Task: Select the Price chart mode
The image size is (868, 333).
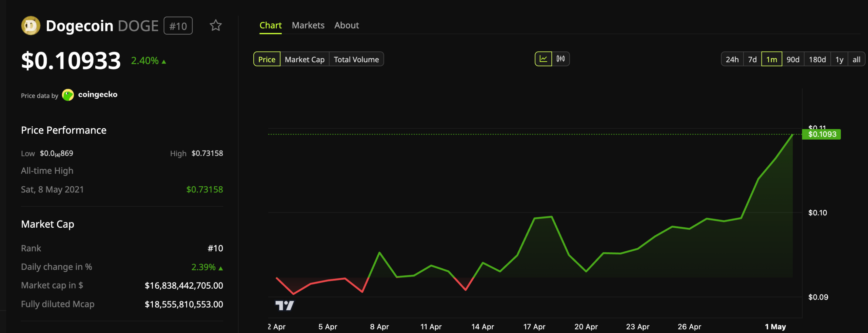Action: tap(267, 59)
